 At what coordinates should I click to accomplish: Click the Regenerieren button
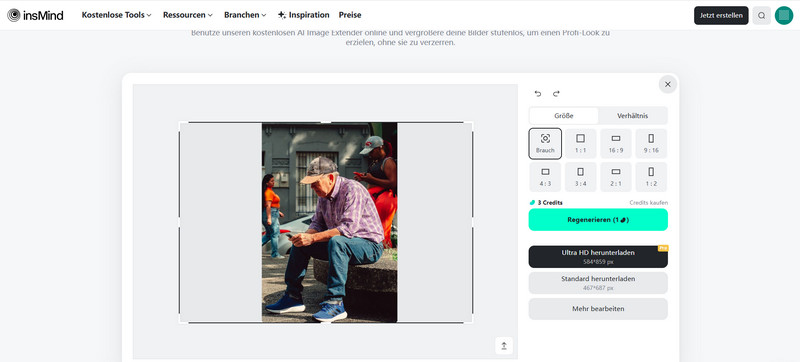(x=598, y=220)
